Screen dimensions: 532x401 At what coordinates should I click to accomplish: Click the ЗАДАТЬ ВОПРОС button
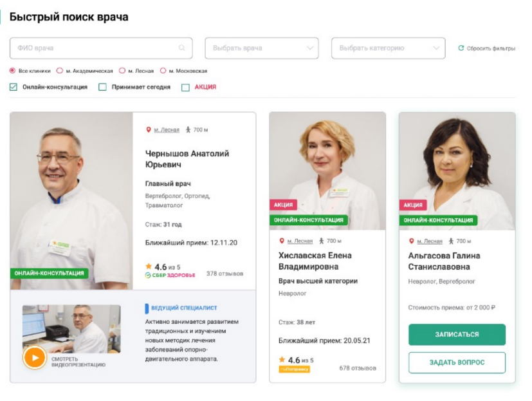tap(457, 362)
